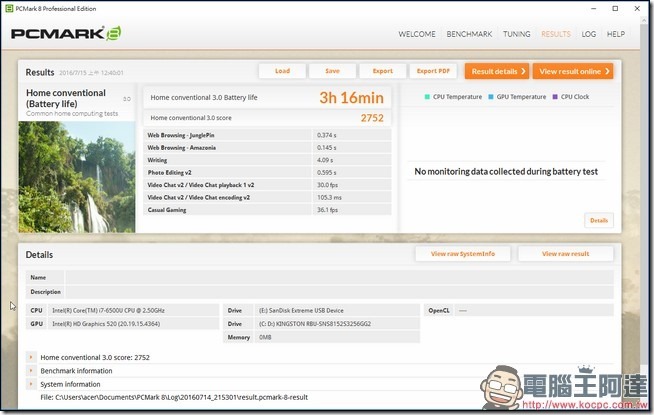This screenshot has width=654, height=415.
Task: Click Export PDF button
Action: (x=433, y=71)
